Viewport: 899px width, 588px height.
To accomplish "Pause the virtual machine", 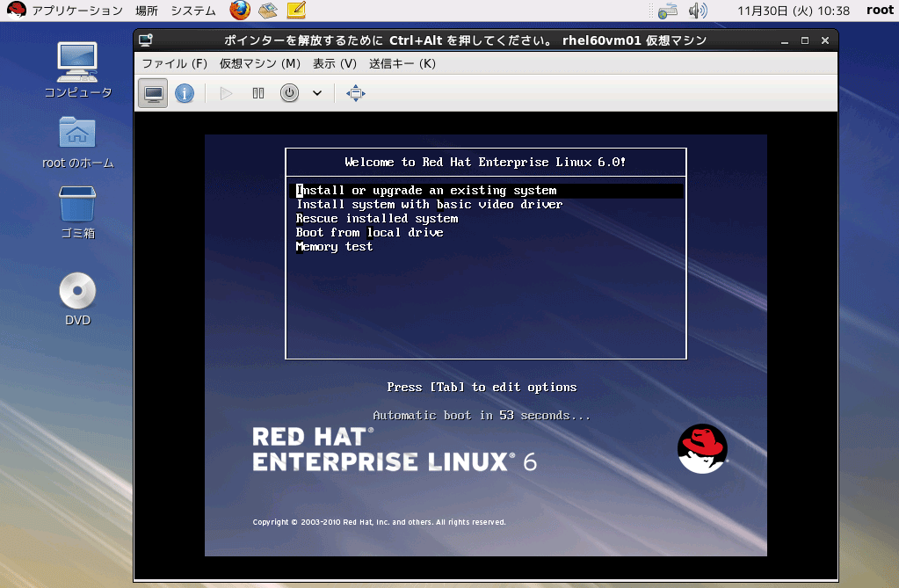I will [258, 93].
